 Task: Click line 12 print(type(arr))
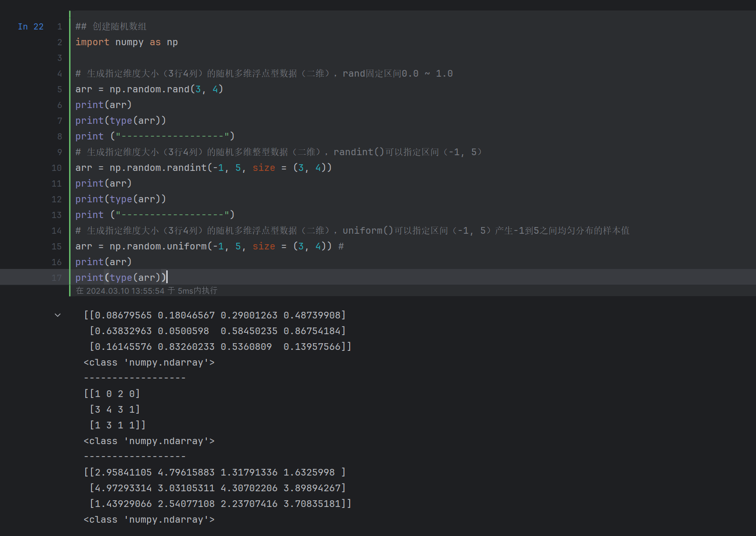(121, 199)
